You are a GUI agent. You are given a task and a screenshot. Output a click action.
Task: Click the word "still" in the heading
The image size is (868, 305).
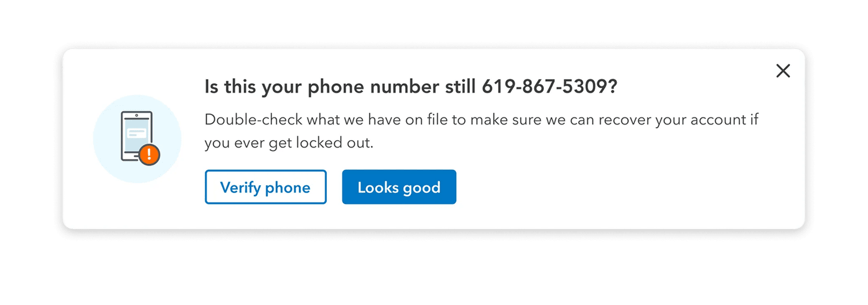click(x=459, y=87)
